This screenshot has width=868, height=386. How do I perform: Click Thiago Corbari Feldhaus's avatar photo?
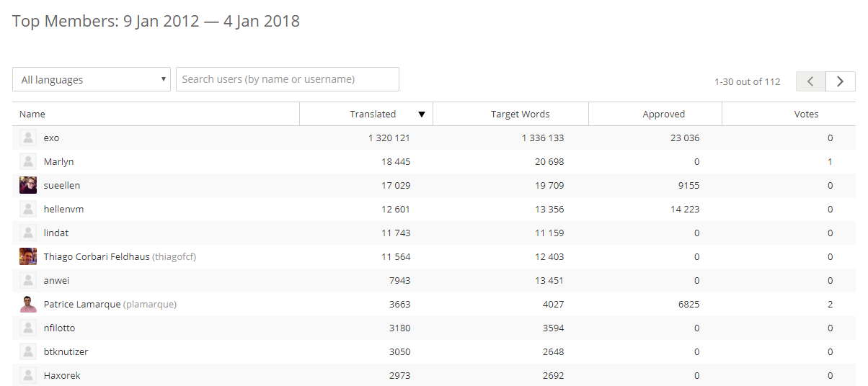[x=28, y=256]
